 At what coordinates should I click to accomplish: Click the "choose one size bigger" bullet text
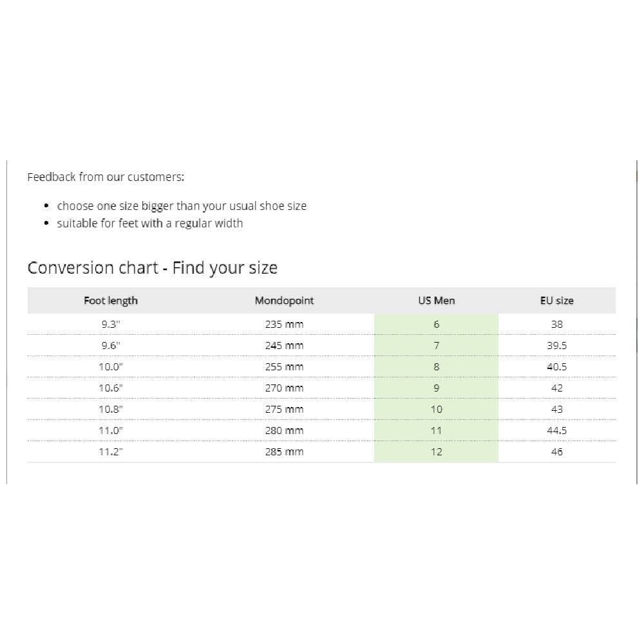tap(182, 207)
